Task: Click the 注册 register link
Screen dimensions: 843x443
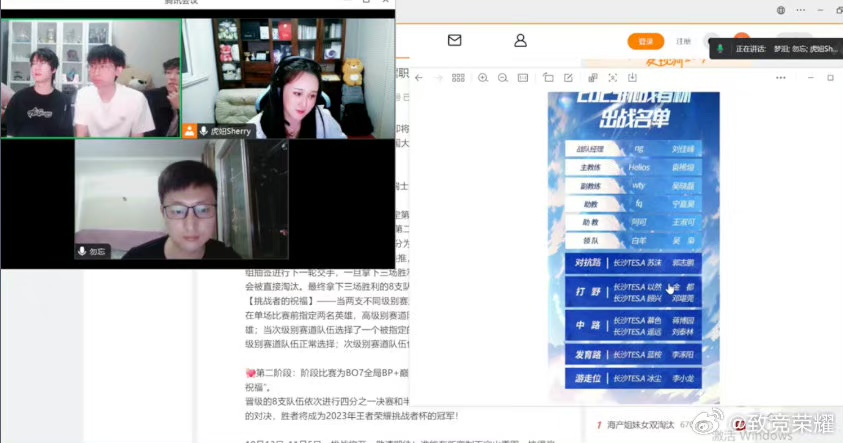Action: pos(683,41)
